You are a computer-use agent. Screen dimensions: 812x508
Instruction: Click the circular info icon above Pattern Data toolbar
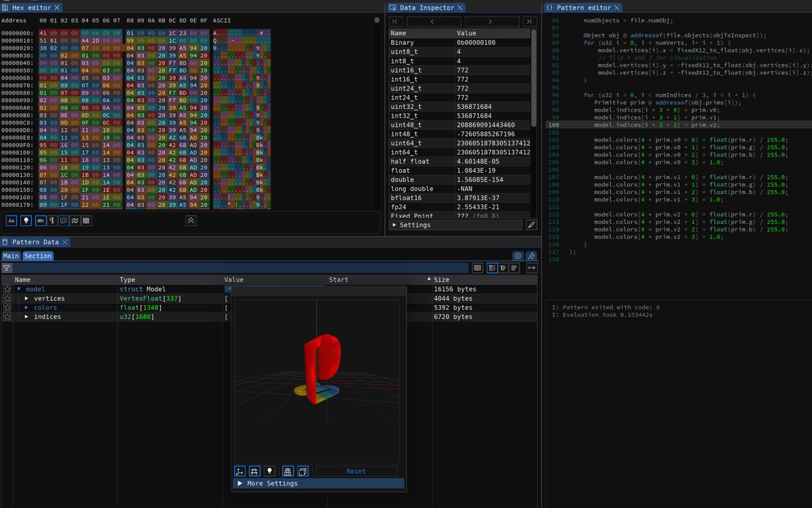(518, 256)
